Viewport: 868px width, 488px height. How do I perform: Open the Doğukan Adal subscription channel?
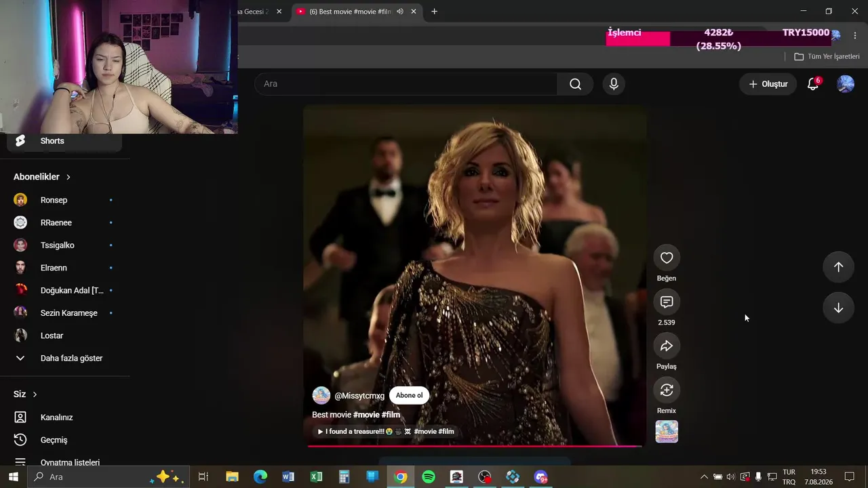[x=64, y=290]
